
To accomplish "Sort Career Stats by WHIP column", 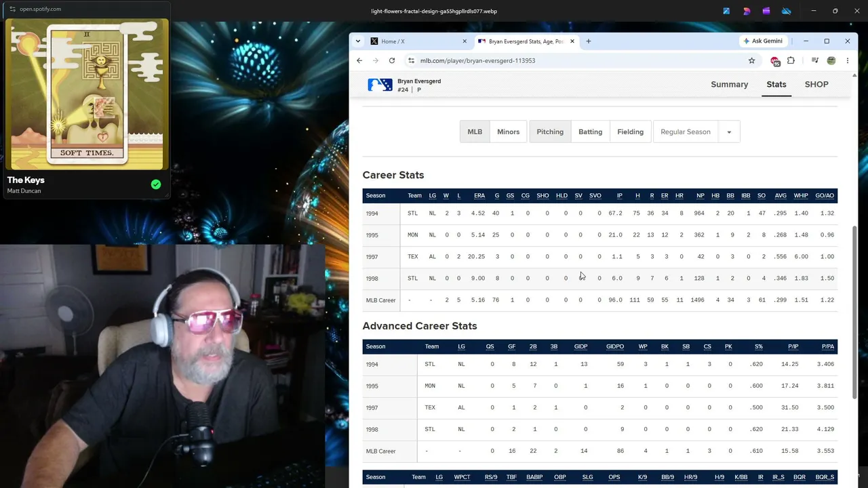I will click(801, 196).
